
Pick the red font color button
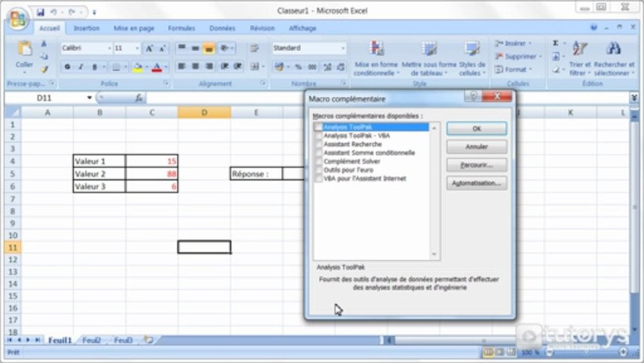[157, 67]
